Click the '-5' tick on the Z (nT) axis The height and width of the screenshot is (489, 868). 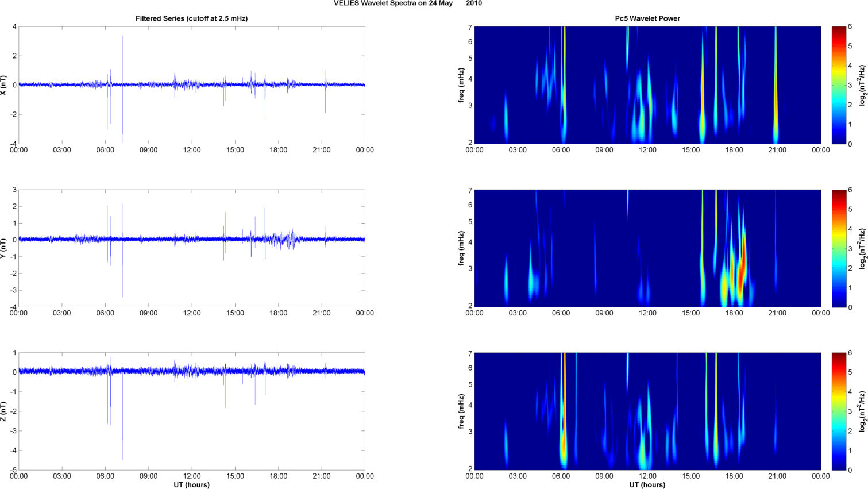[x=13, y=470]
